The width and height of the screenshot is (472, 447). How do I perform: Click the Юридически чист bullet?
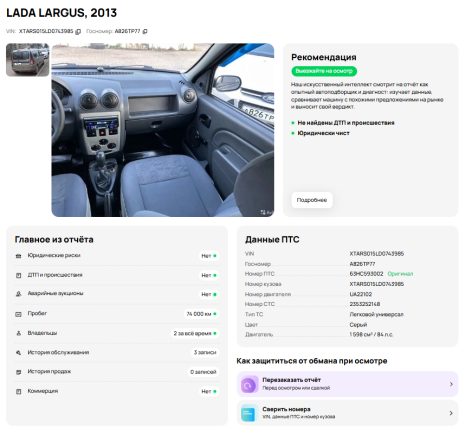(323, 133)
